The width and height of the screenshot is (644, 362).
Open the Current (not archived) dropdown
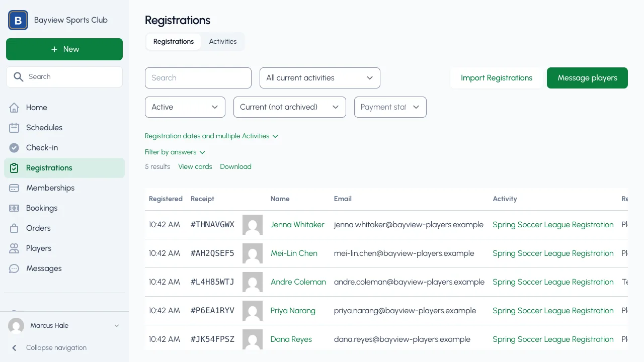click(x=290, y=107)
